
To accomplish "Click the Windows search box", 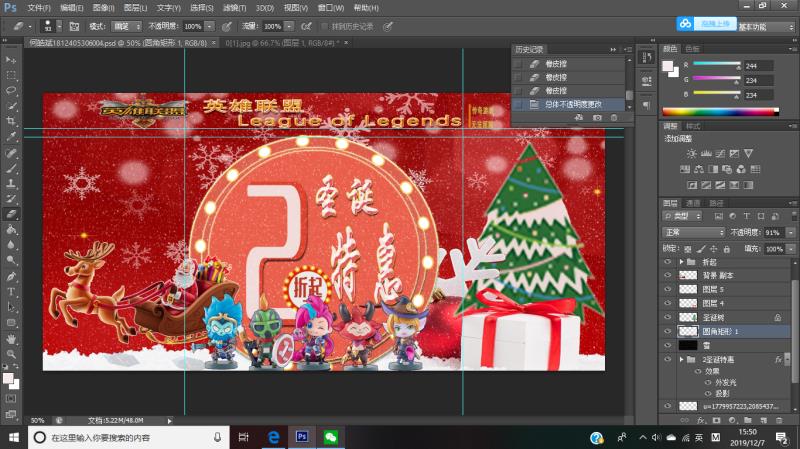I will 129,437.
